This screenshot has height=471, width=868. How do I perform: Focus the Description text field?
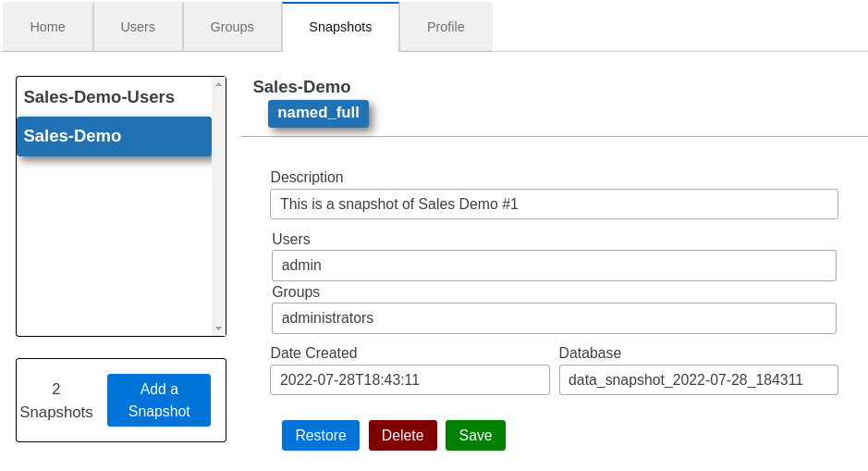pos(554,205)
